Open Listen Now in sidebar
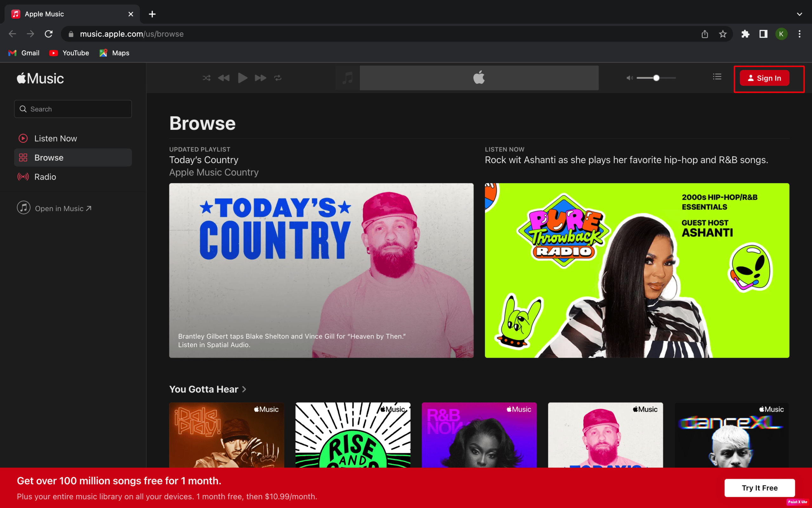The height and width of the screenshot is (508, 812). (x=73, y=138)
